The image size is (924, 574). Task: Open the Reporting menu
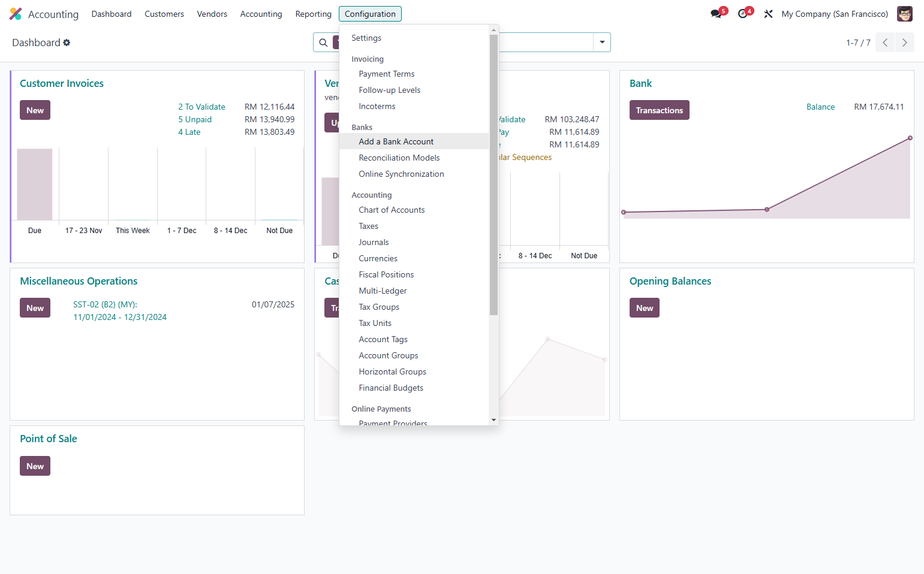coord(313,14)
